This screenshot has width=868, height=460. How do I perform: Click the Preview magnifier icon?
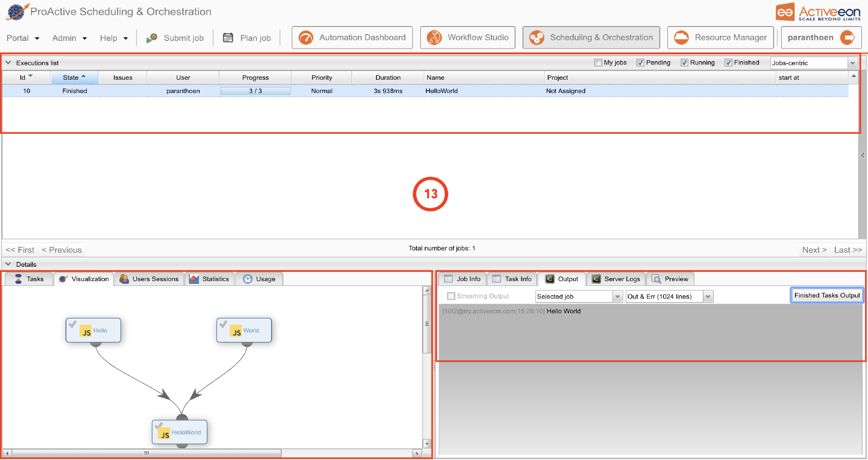[657, 279]
